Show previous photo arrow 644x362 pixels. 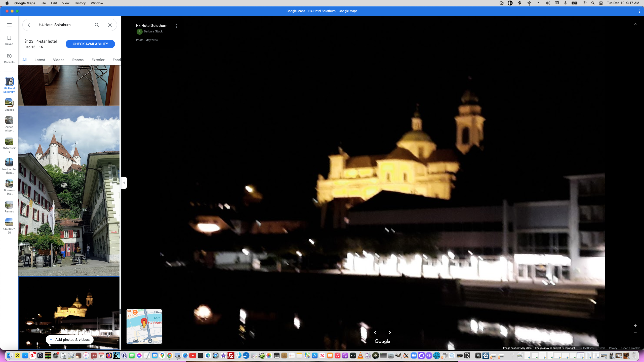pos(375,333)
